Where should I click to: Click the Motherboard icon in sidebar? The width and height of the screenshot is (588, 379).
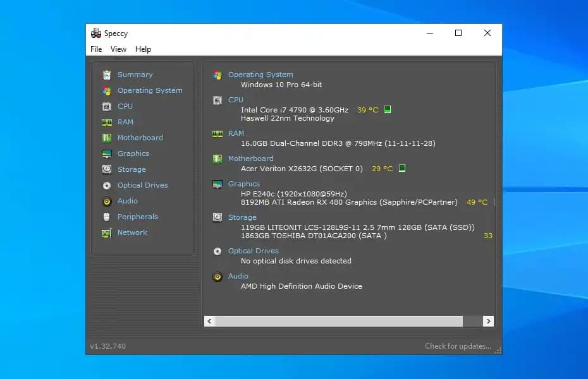pyautogui.click(x=106, y=138)
